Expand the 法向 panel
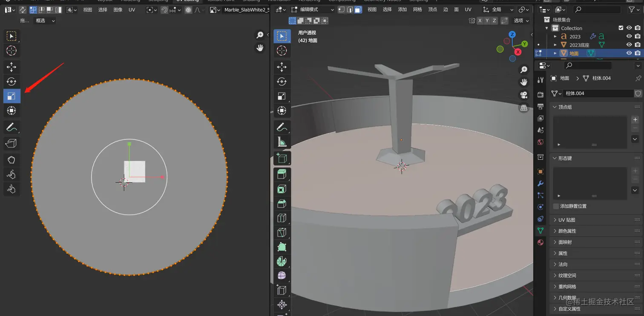The width and height of the screenshot is (644, 316). [595, 264]
